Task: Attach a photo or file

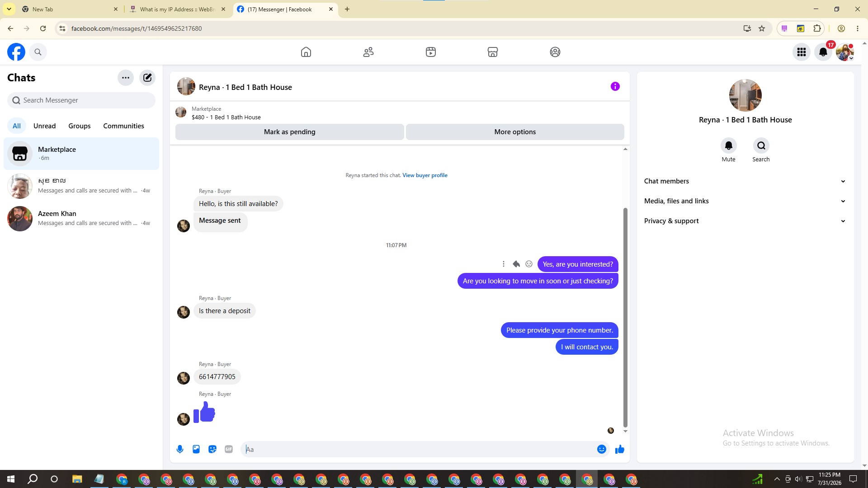Action: (196, 449)
